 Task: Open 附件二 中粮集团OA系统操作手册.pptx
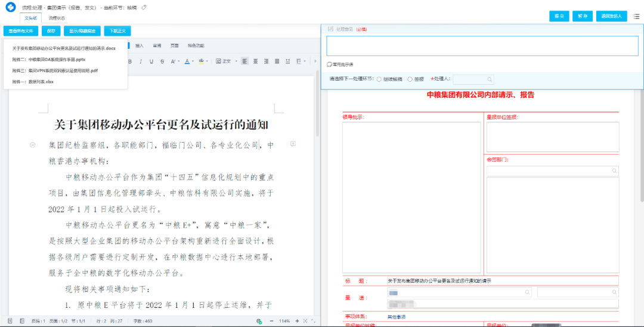[49, 60]
